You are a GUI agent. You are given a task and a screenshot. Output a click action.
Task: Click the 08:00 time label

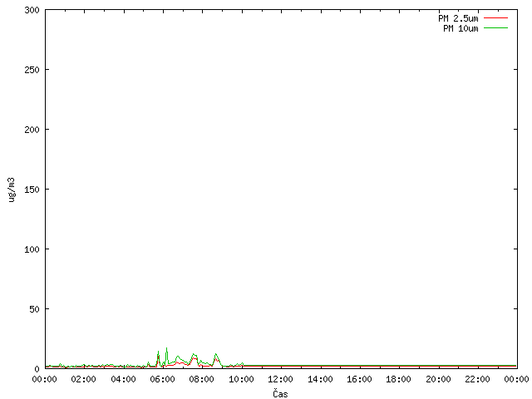point(201,379)
